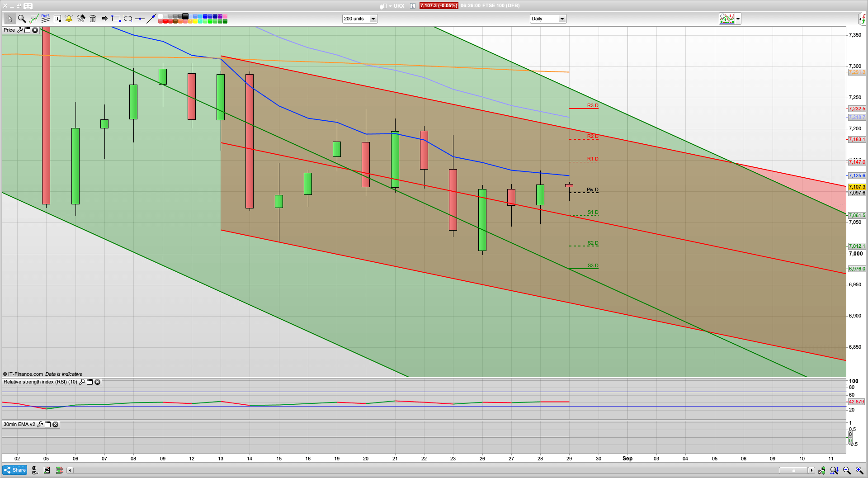868x478 pixels.
Task: Click the scroll left arrow
Action: [x=70, y=470]
